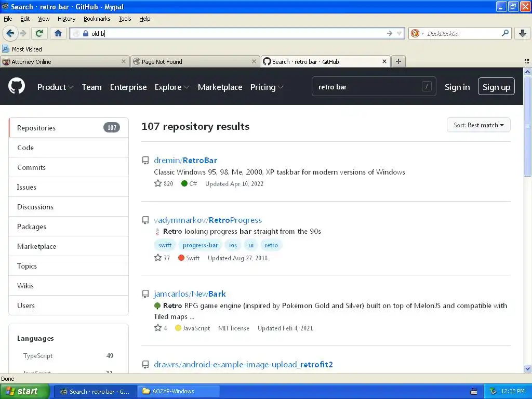
Task: Close the Attorney Online tab
Action: point(124,61)
